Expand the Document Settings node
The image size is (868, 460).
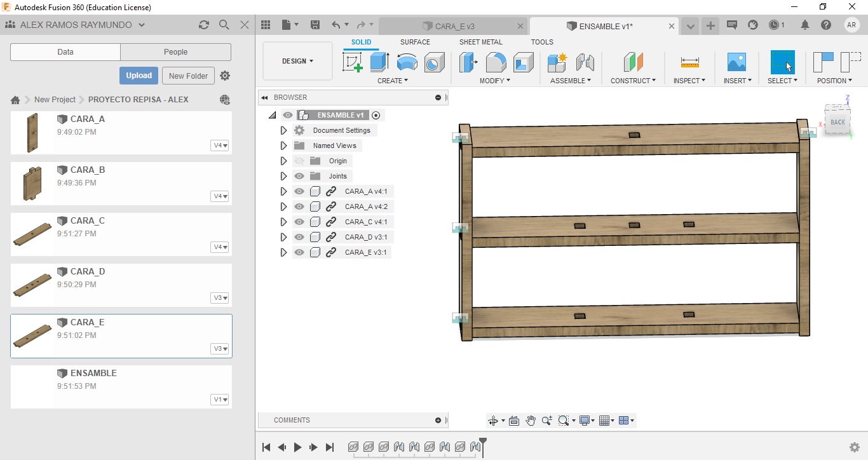click(283, 130)
